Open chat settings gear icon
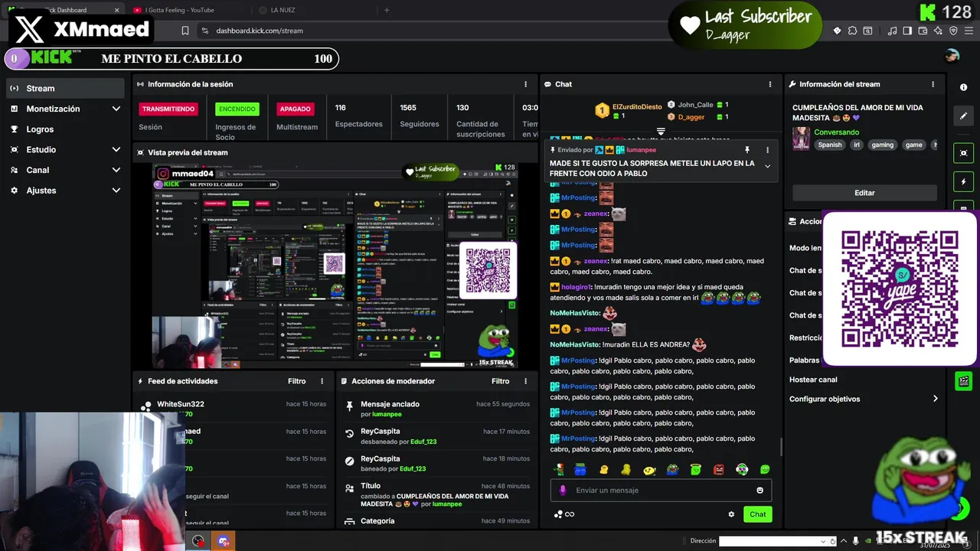This screenshot has width=980, height=551. coord(731,514)
